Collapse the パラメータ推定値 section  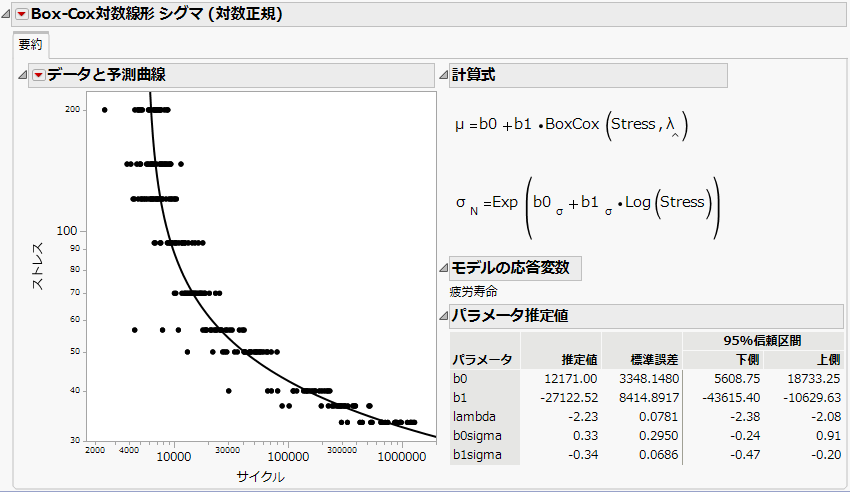click(443, 315)
